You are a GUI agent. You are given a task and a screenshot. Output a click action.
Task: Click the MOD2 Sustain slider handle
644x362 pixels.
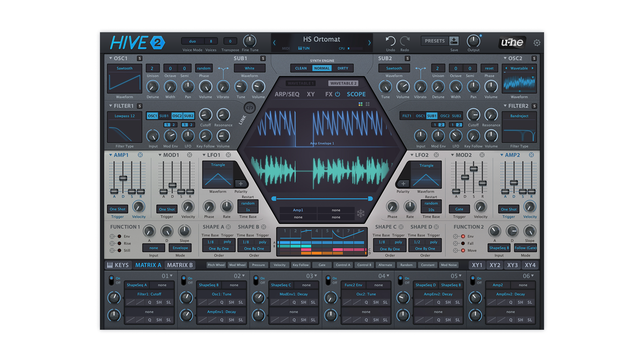474,169
